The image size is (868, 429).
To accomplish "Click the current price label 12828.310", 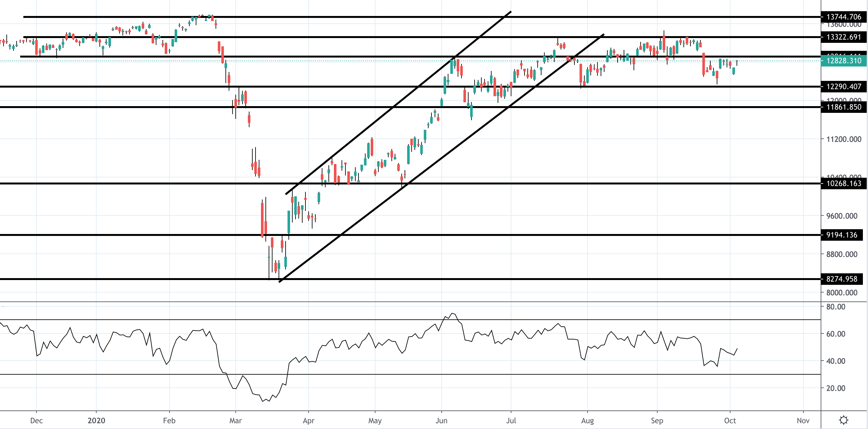I will coord(843,61).
